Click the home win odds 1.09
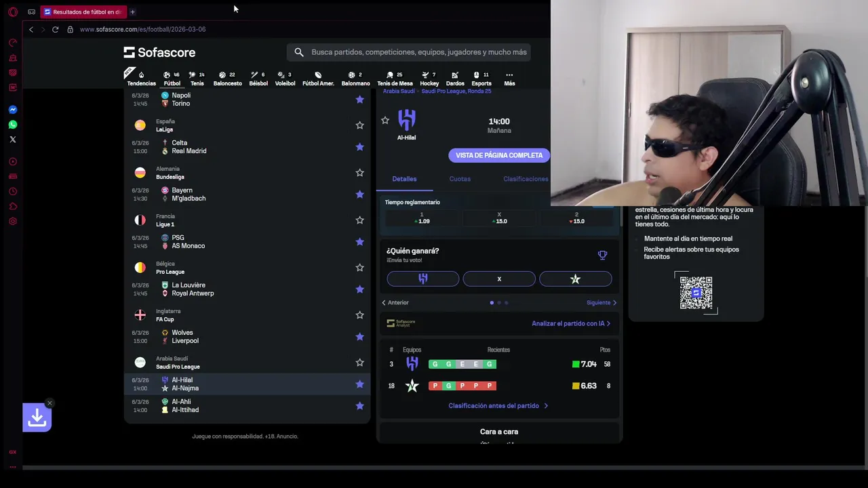This screenshot has height=488, width=868. (422, 218)
